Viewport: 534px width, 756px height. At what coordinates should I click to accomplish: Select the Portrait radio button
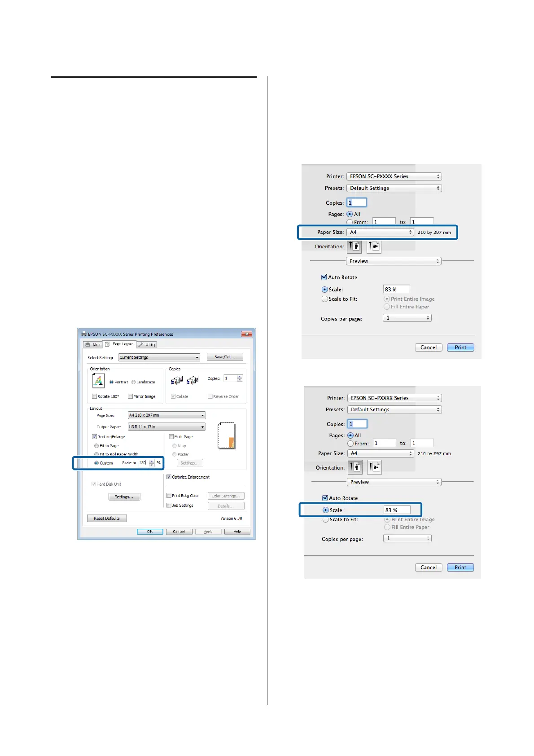point(111,382)
